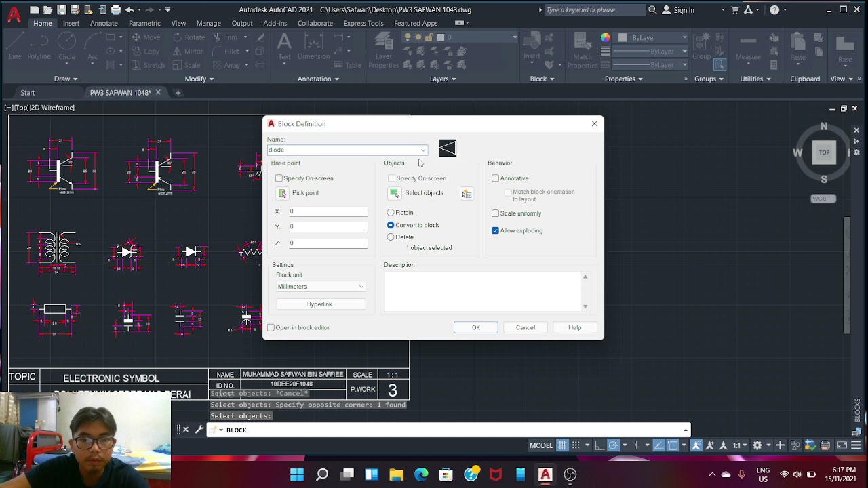This screenshot has width=868, height=488.
Task: Select the Line draw tool
Action: pyautogui.click(x=15, y=46)
